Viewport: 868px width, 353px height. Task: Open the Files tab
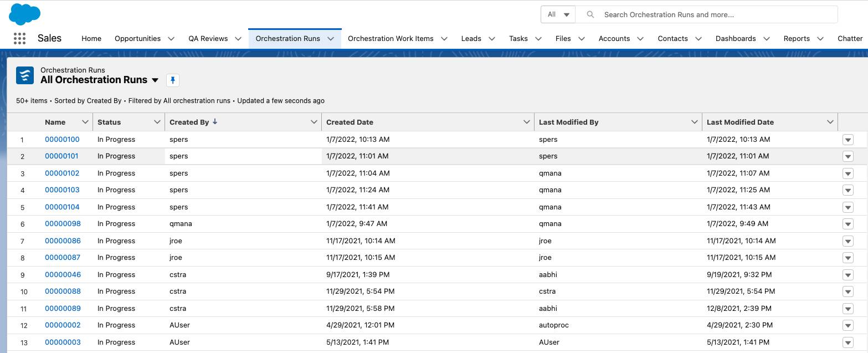(x=563, y=39)
